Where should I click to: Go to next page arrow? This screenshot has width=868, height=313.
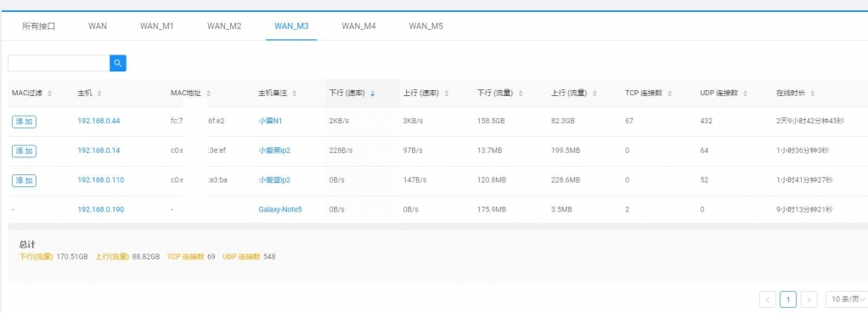[809, 299]
